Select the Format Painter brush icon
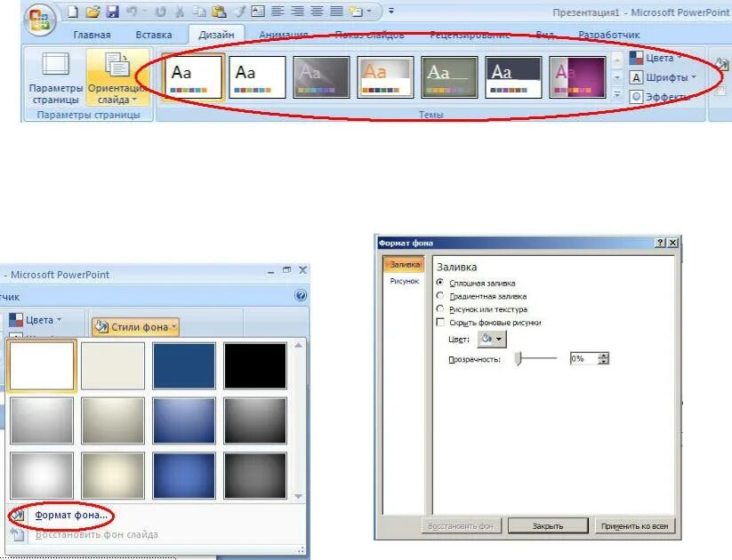 click(x=239, y=12)
